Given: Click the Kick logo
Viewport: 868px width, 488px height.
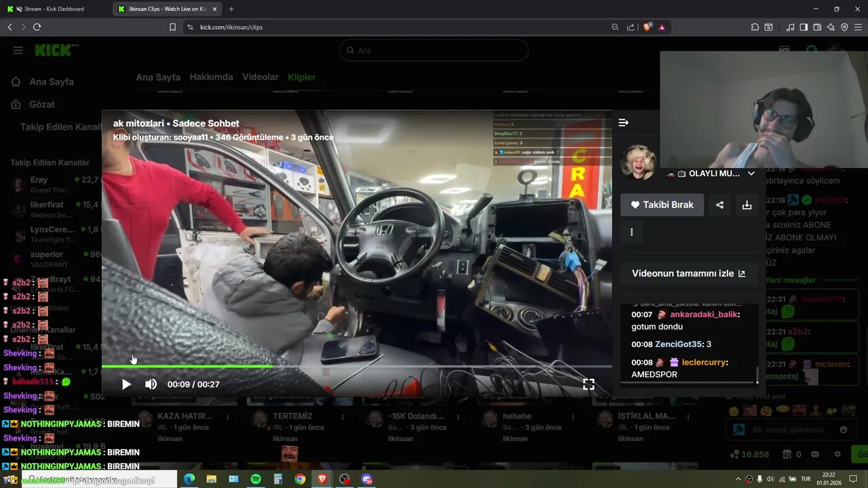Looking at the screenshot, I should (56, 50).
